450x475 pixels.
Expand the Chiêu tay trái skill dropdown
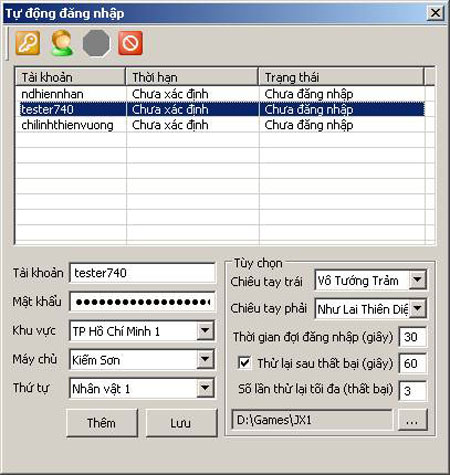418,280
